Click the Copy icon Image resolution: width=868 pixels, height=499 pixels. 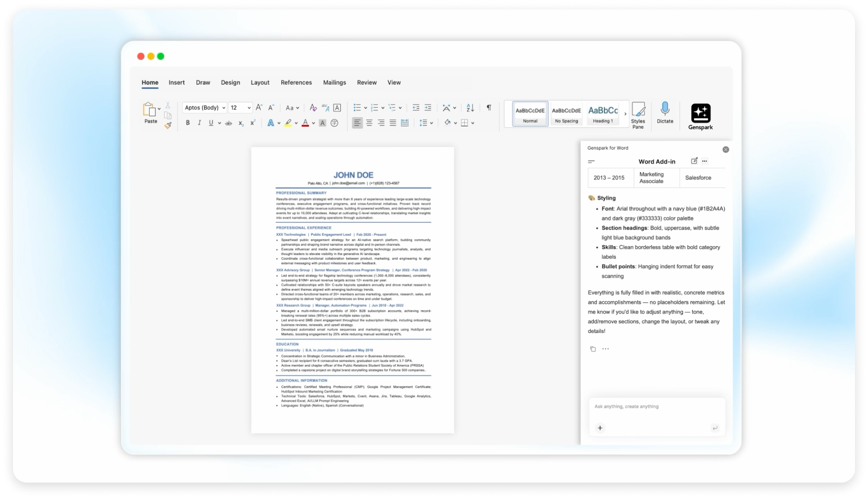tap(168, 115)
